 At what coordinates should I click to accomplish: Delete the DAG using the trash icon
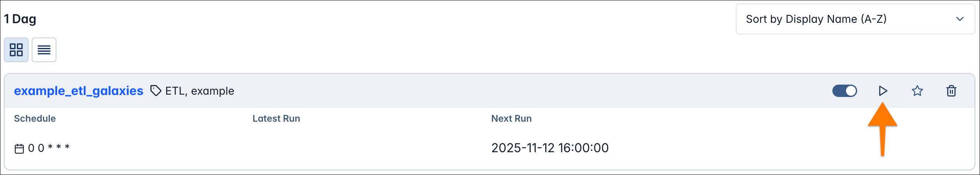tap(951, 91)
